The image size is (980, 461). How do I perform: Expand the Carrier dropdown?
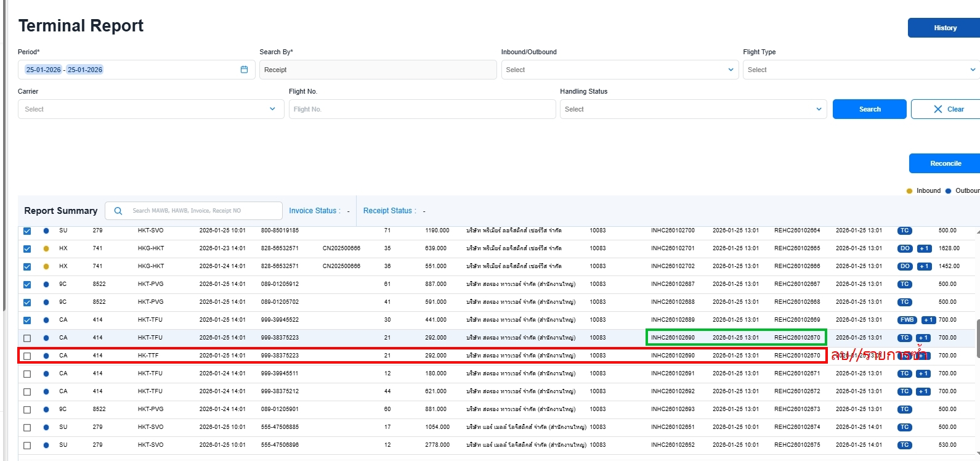coord(148,109)
